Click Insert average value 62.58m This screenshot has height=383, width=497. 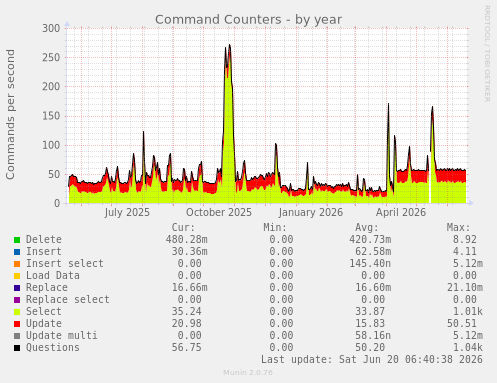point(373,251)
